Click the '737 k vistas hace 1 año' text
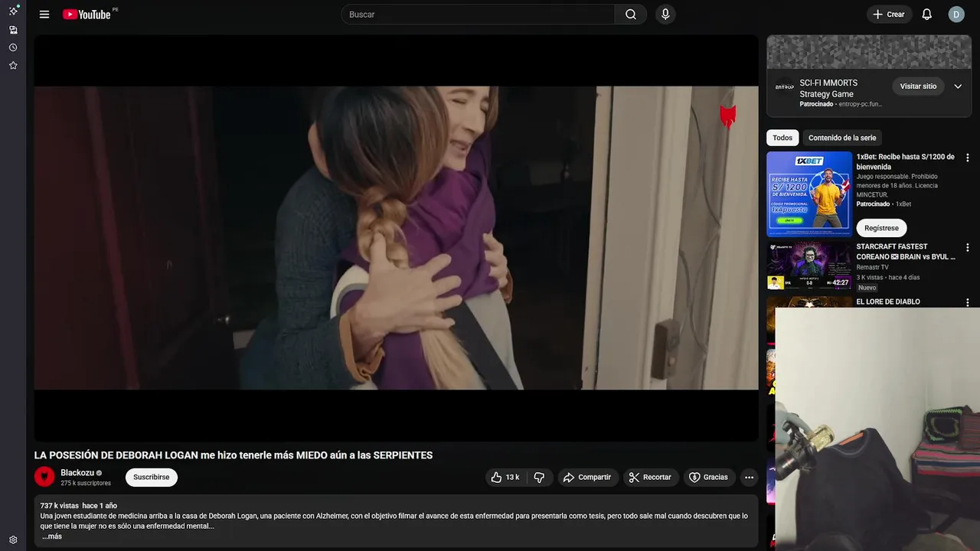This screenshot has width=980, height=551. point(79,506)
